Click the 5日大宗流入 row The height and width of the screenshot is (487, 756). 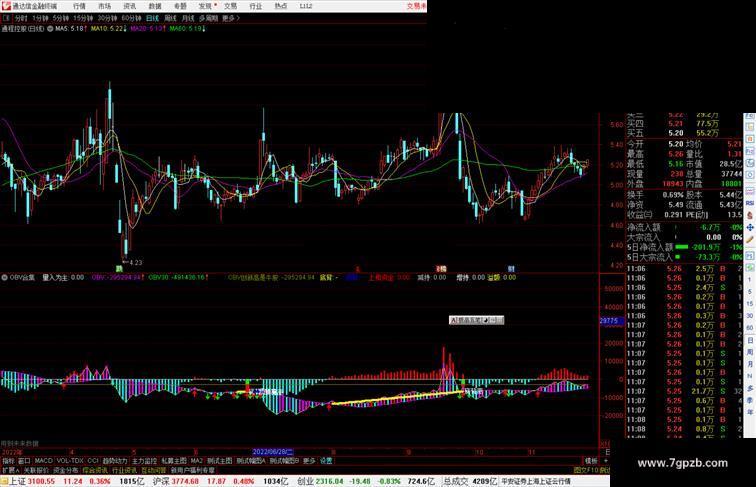click(x=684, y=257)
